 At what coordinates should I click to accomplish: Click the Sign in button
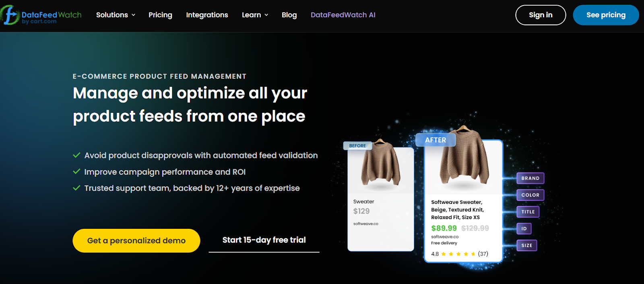click(541, 15)
